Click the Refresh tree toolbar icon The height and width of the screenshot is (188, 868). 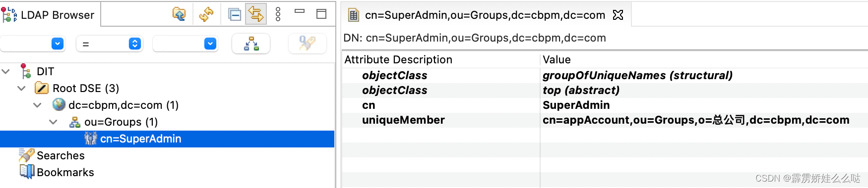[x=206, y=14]
